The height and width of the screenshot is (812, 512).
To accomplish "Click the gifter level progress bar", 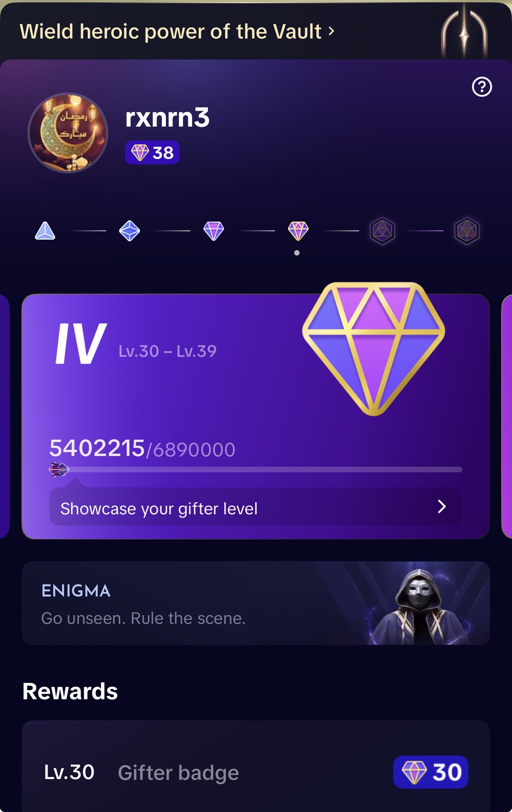I will pos(256,469).
